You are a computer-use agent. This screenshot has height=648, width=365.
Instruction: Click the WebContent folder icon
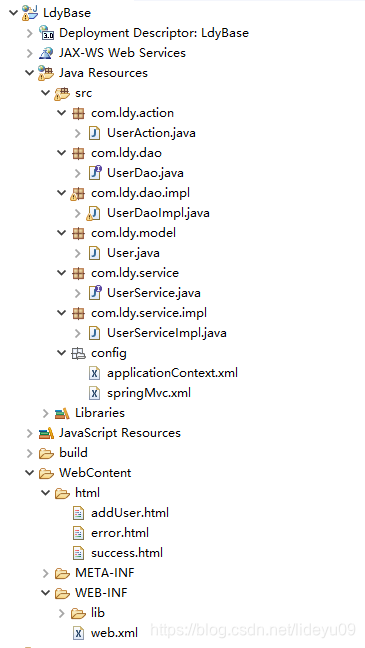[46, 473]
